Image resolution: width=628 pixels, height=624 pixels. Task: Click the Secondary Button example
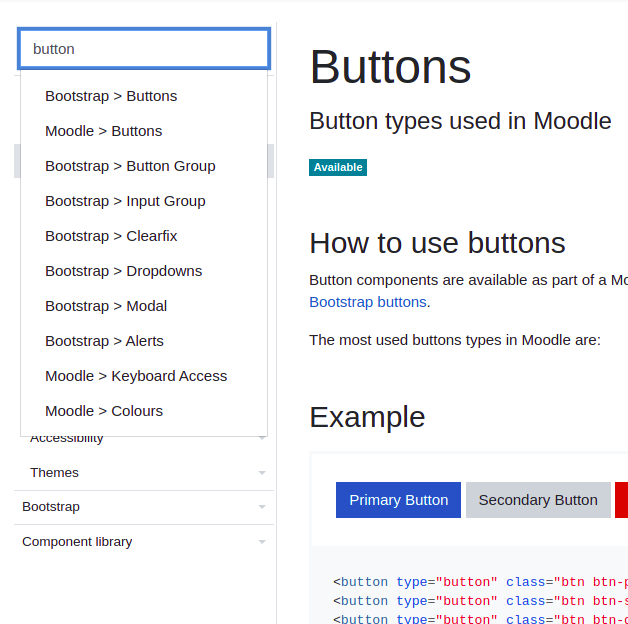pos(538,500)
